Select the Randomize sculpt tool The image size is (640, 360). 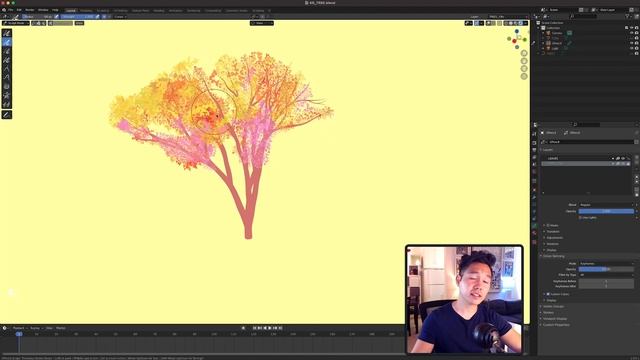coord(7,60)
